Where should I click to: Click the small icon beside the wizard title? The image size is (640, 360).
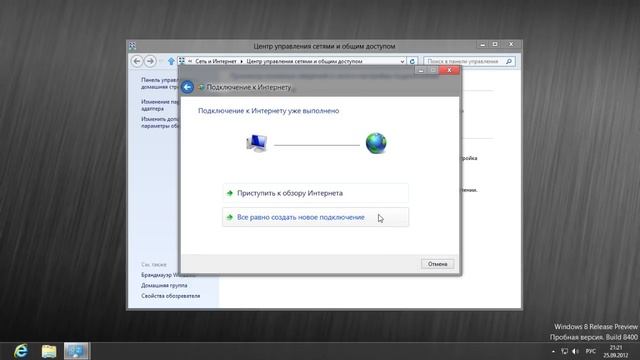tap(201, 87)
